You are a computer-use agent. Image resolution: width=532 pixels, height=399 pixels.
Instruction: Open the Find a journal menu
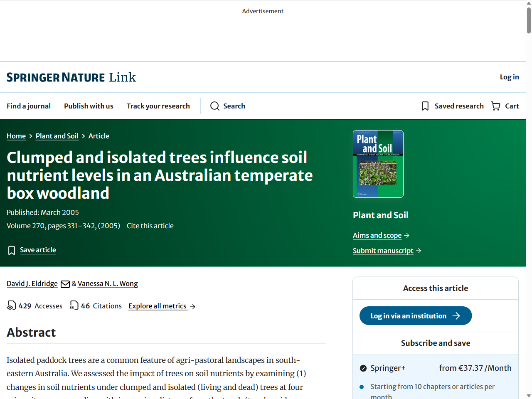(x=29, y=106)
